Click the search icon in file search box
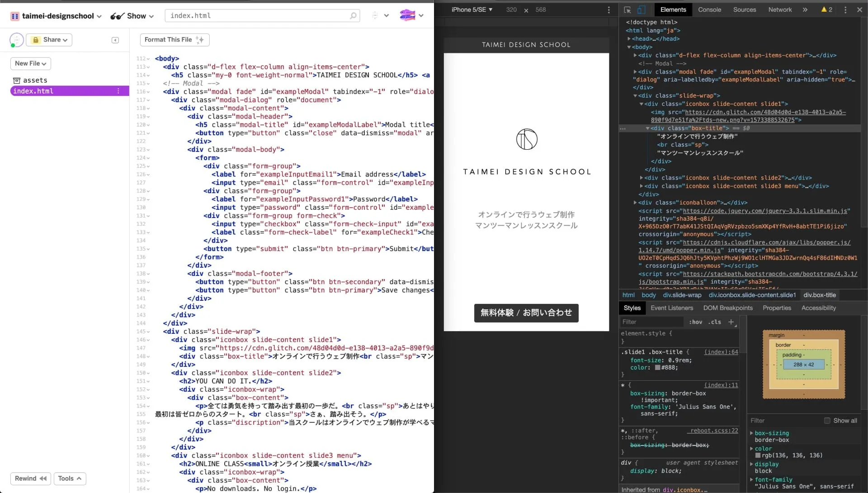The image size is (868, 493). pos(353,16)
